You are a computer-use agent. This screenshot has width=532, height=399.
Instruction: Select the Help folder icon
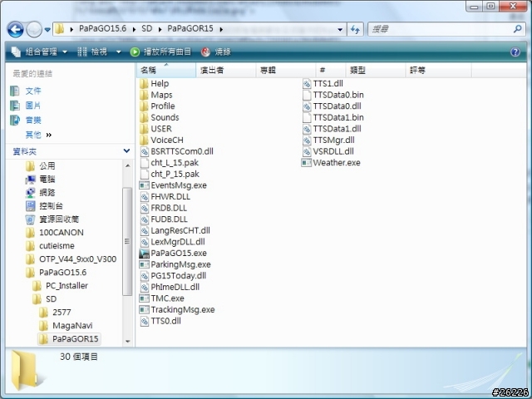[x=144, y=83]
